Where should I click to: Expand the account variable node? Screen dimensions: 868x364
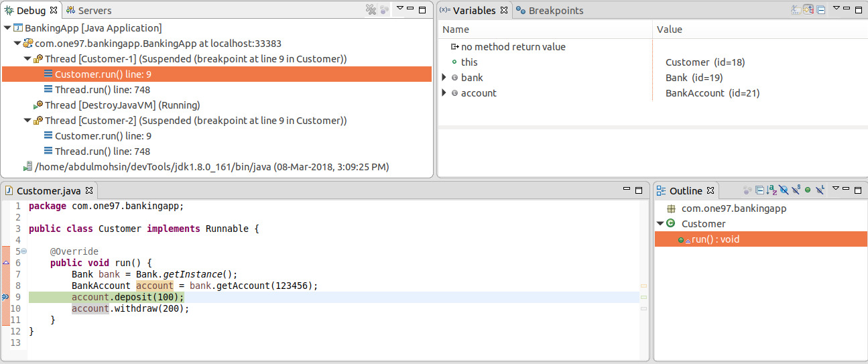[444, 93]
